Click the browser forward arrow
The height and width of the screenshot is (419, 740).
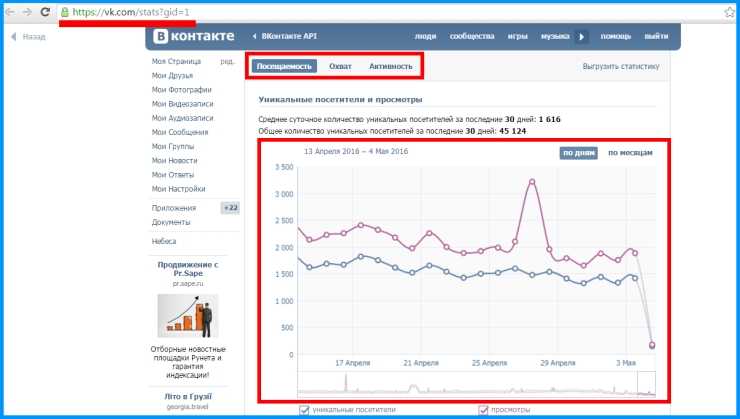pyautogui.click(x=27, y=12)
